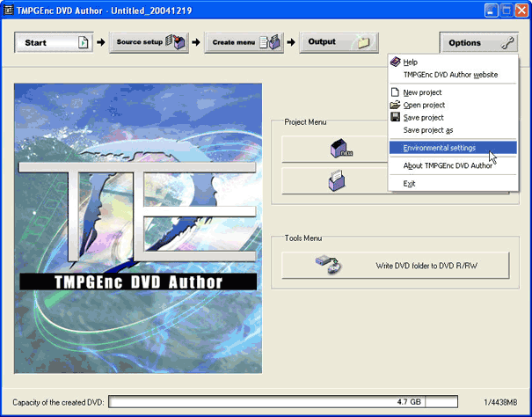Open Environmental settings
This screenshot has height=417, width=532.
point(439,148)
